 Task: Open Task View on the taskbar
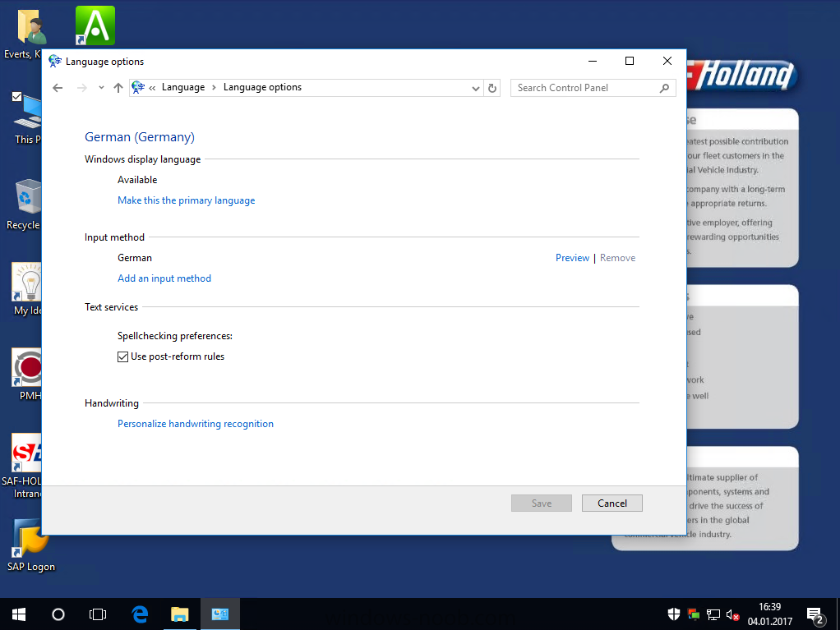98,614
